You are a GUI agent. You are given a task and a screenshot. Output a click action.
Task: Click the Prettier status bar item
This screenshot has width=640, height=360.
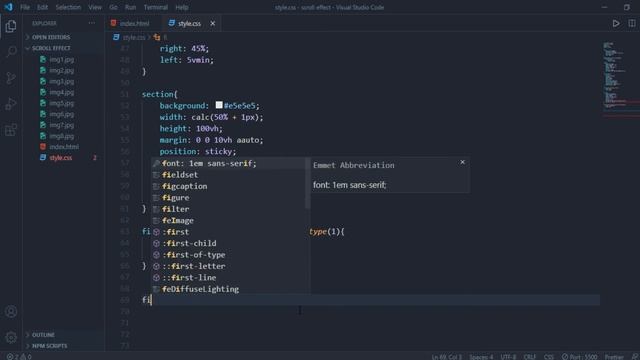(x=614, y=357)
